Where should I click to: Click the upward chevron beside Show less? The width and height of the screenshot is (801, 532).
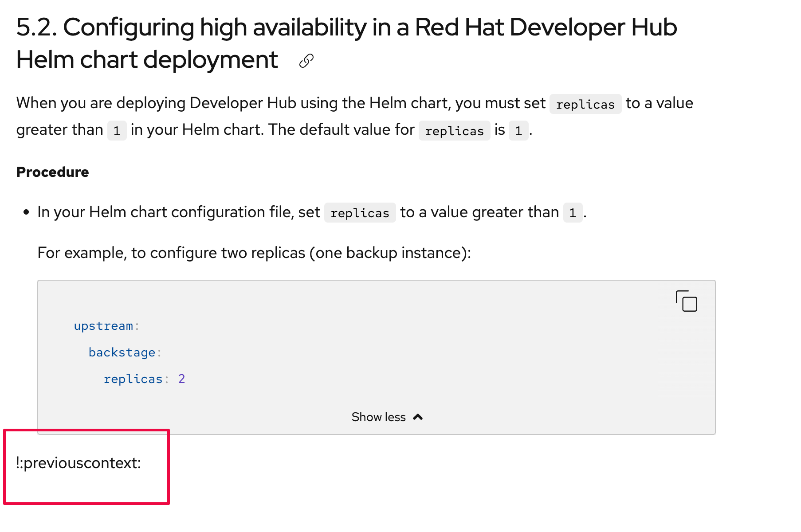[418, 417]
